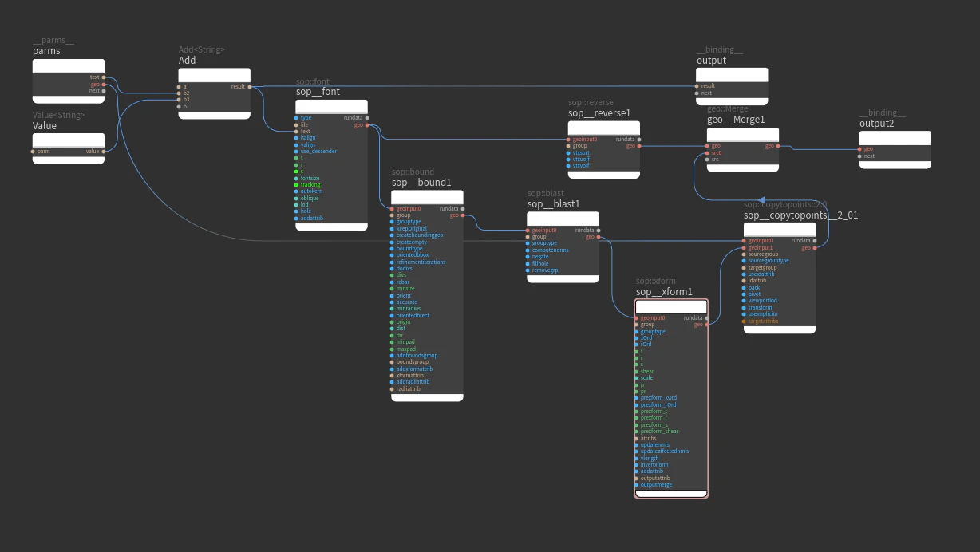Click the halign port on sop__font

297,138
